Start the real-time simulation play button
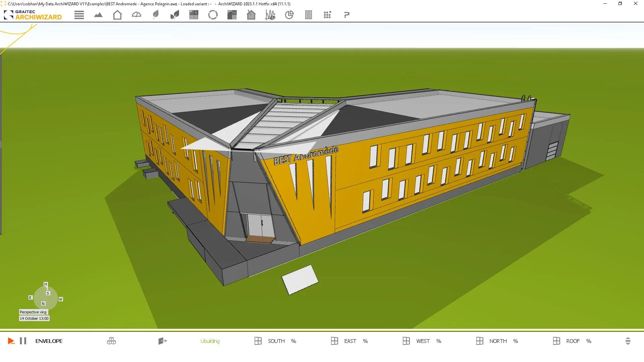This screenshot has width=644, height=362. point(11,341)
